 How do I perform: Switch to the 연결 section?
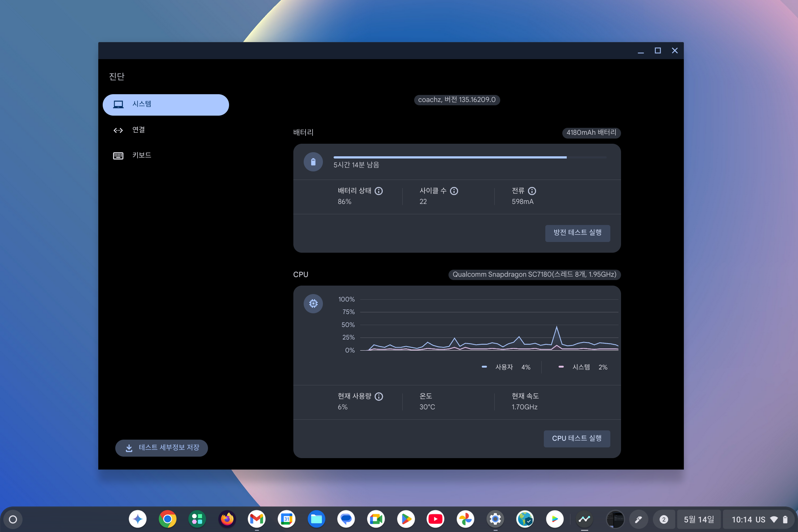pyautogui.click(x=139, y=130)
